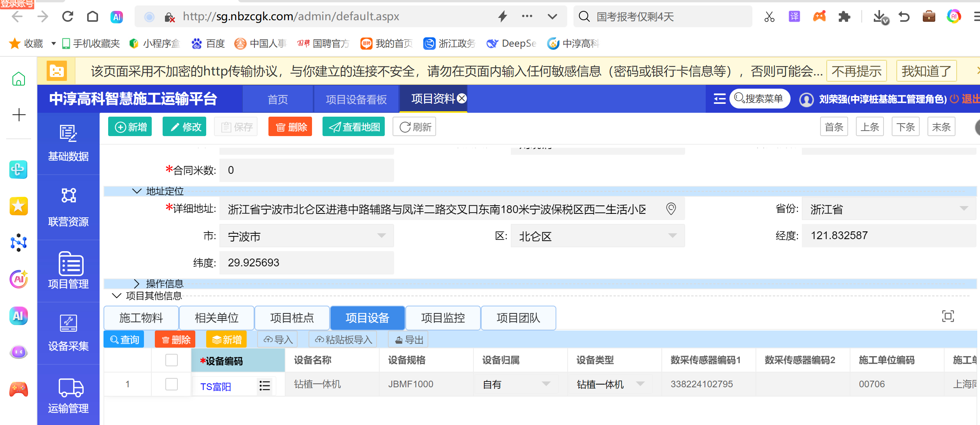Viewport: 980px width, 425px height.
Task: Check the select-all checkbox in the table header
Action: click(172, 360)
